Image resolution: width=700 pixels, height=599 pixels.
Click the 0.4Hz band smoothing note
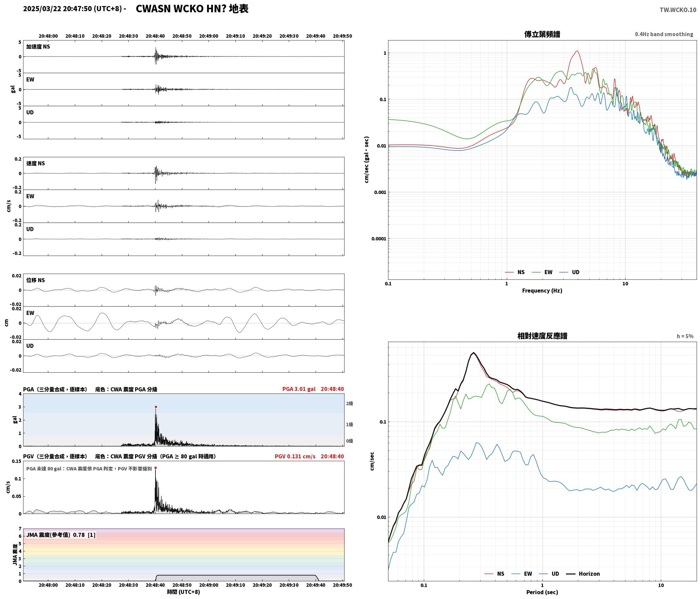[x=664, y=34]
